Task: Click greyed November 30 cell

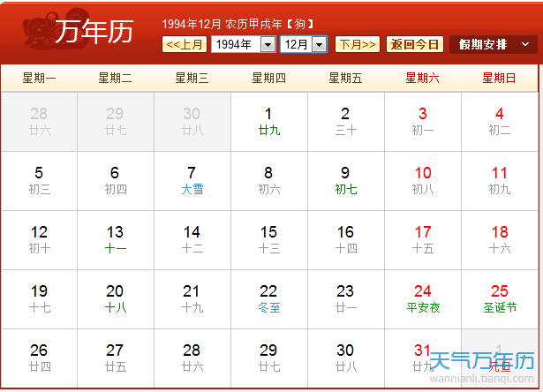Action: pyautogui.click(x=192, y=121)
